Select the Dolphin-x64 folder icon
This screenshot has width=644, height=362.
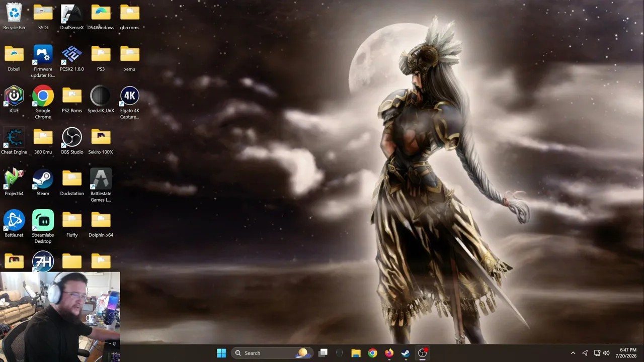[101, 224]
